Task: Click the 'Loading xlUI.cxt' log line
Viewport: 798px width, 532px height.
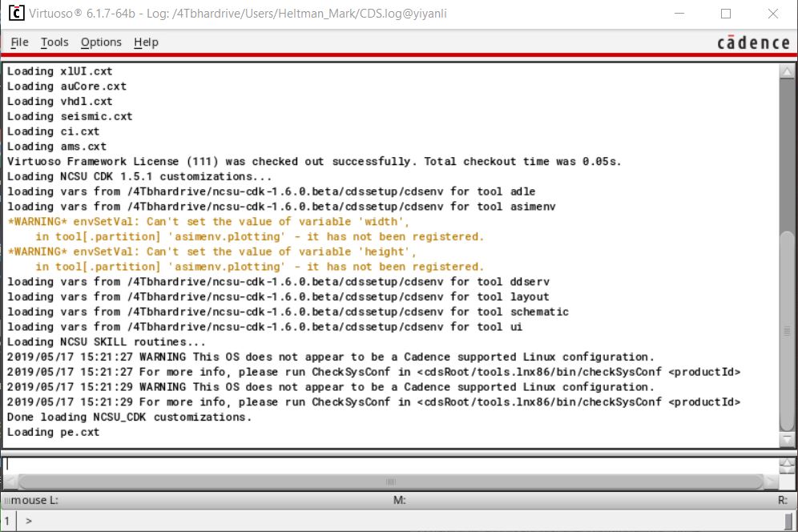Action: (59, 71)
